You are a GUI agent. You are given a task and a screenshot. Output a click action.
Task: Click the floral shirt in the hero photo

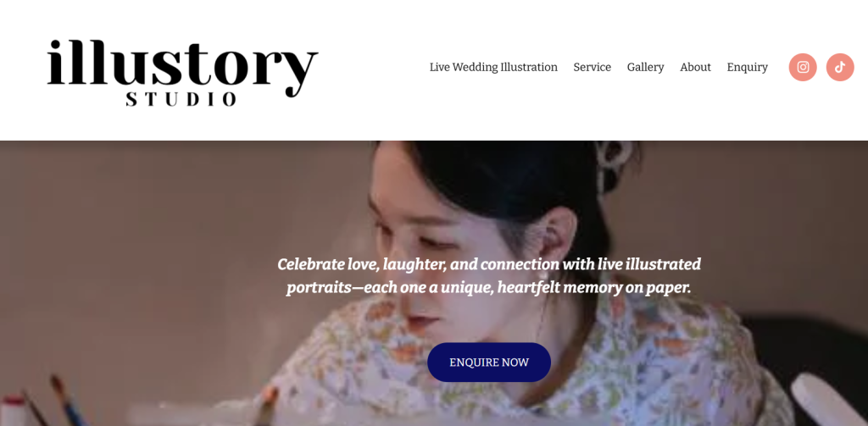(x=526, y=365)
